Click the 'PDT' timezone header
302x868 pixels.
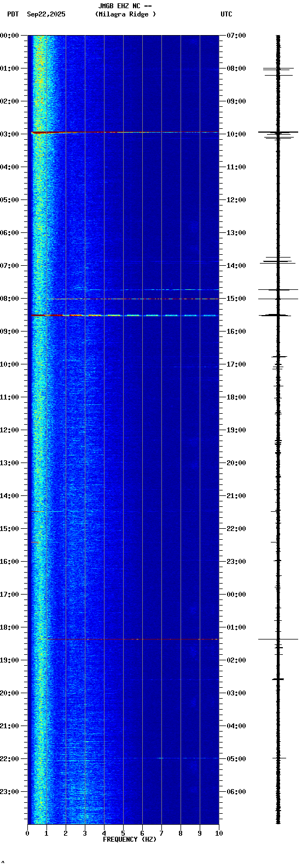tap(13, 14)
